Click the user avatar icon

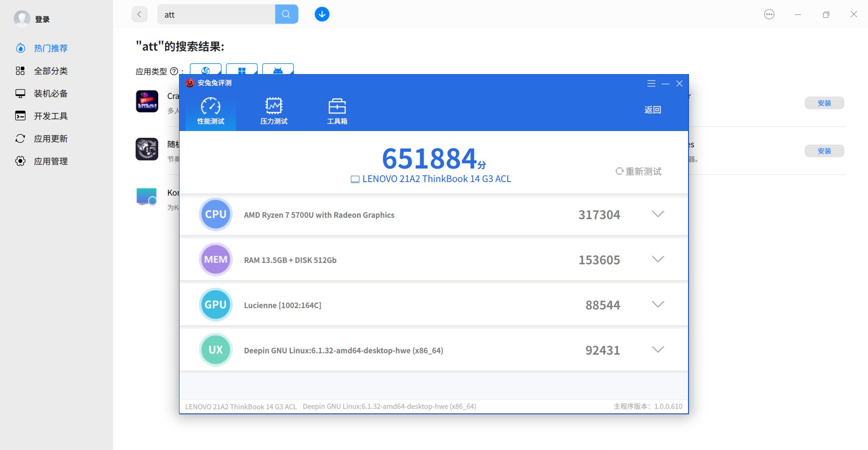pyautogui.click(x=22, y=19)
